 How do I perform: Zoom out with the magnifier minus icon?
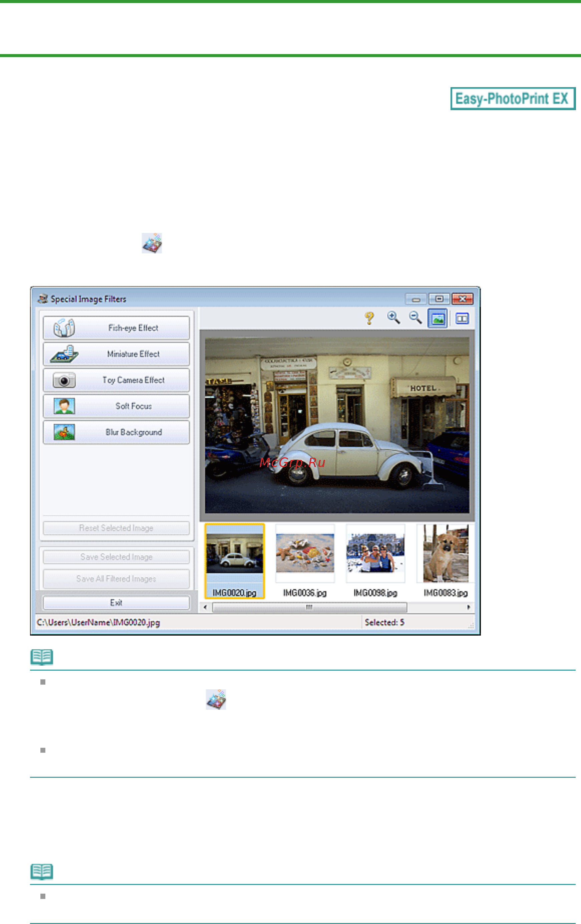click(415, 318)
